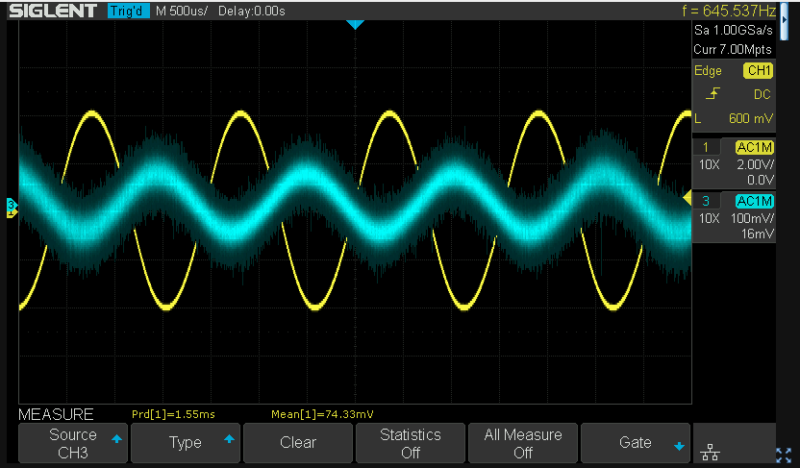This screenshot has height=468, width=800.
Task: Open the measurement Type selector
Action: click(185, 443)
